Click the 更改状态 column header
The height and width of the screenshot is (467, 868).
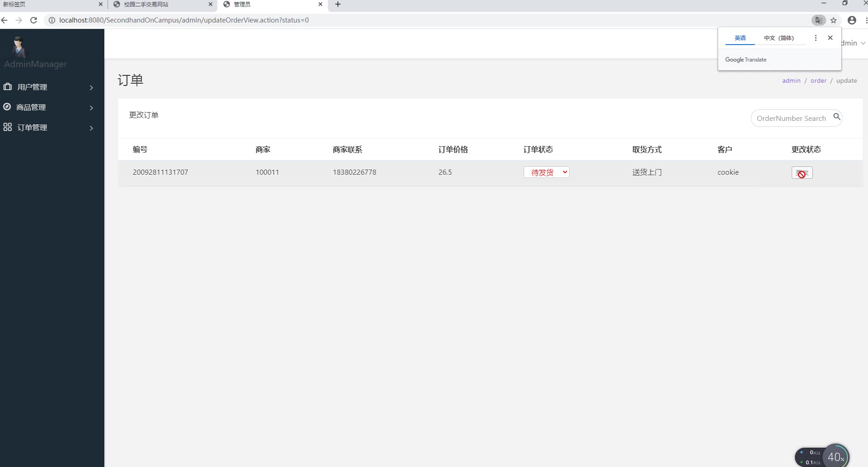[x=806, y=149]
